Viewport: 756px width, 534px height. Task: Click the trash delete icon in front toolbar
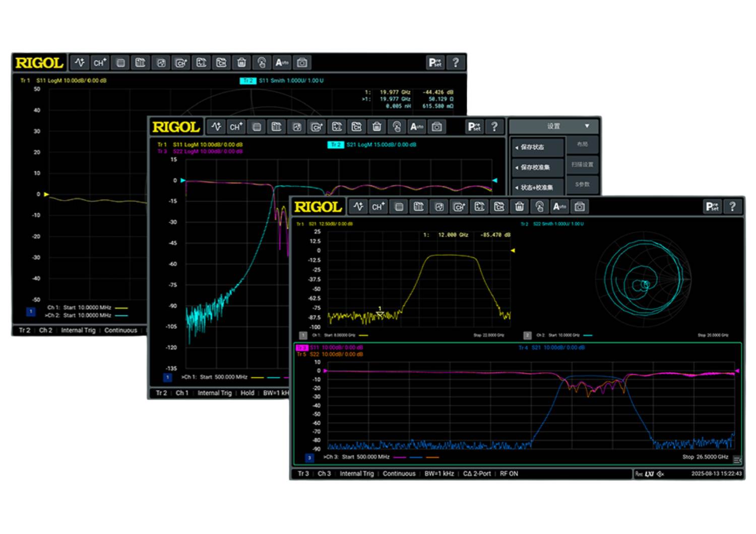pos(519,207)
